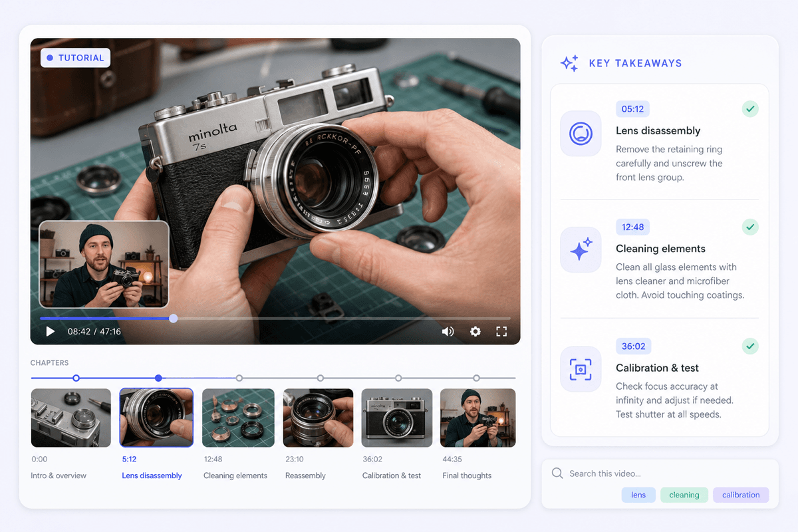Click the search magnifier icon
The height and width of the screenshot is (532, 798).
(557, 473)
